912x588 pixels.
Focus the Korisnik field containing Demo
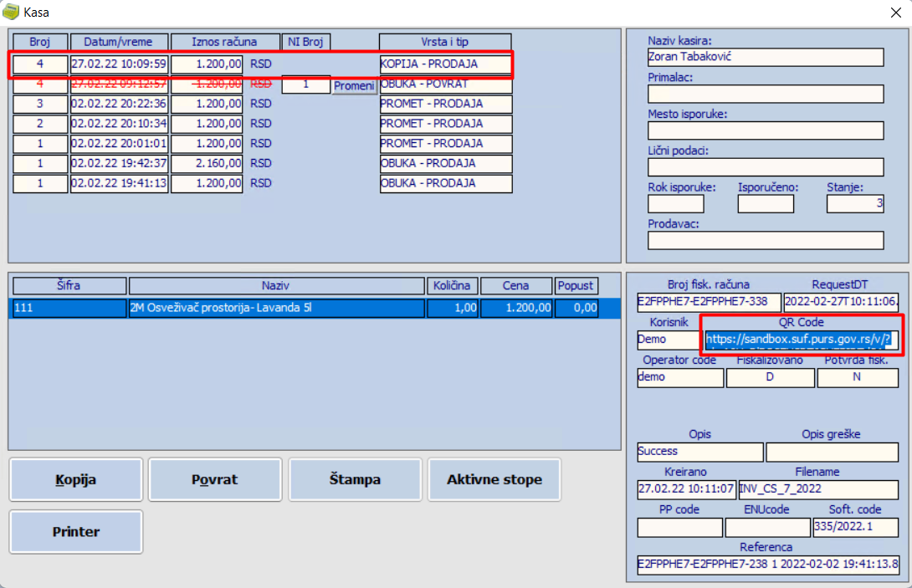[669, 340]
